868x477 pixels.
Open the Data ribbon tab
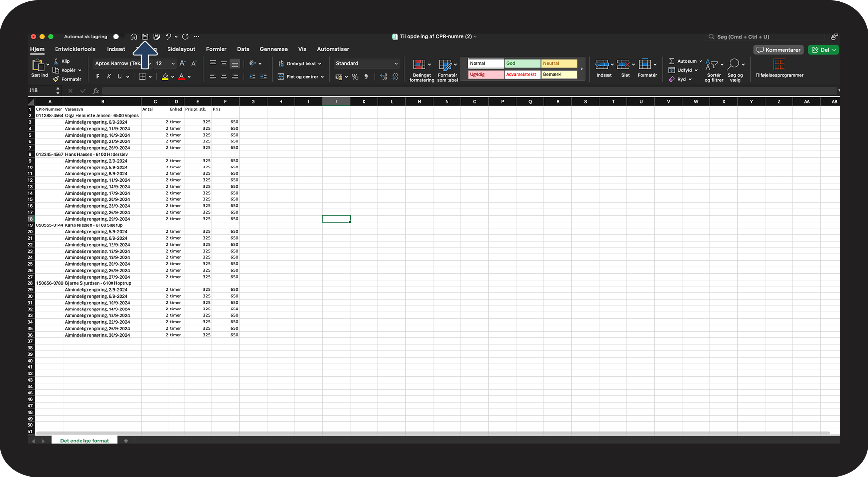click(x=243, y=49)
